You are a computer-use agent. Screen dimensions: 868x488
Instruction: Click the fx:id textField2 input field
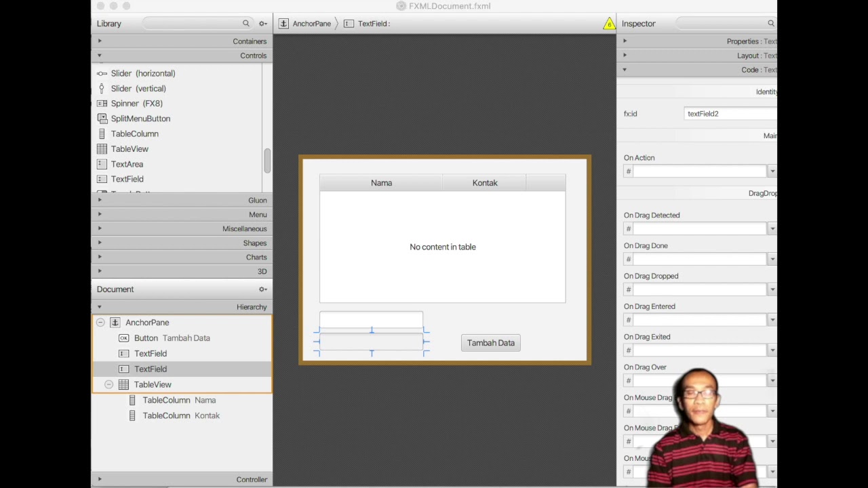click(x=730, y=114)
